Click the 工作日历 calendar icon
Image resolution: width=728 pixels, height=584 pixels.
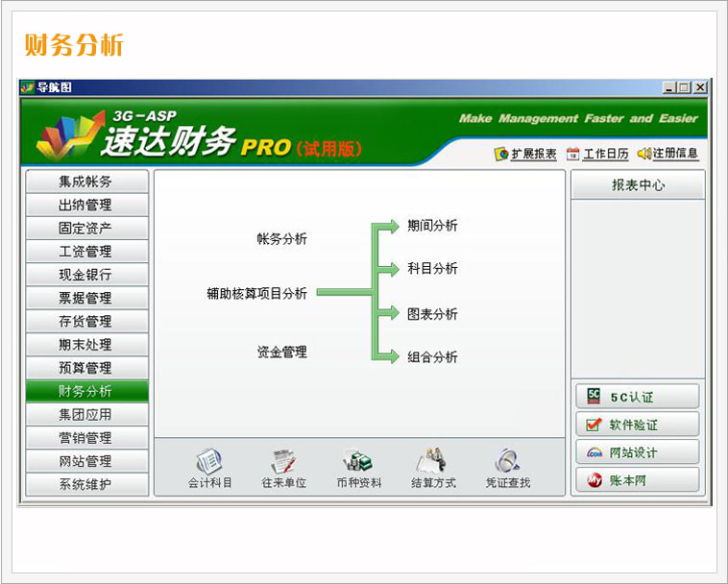[x=573, y=154]
